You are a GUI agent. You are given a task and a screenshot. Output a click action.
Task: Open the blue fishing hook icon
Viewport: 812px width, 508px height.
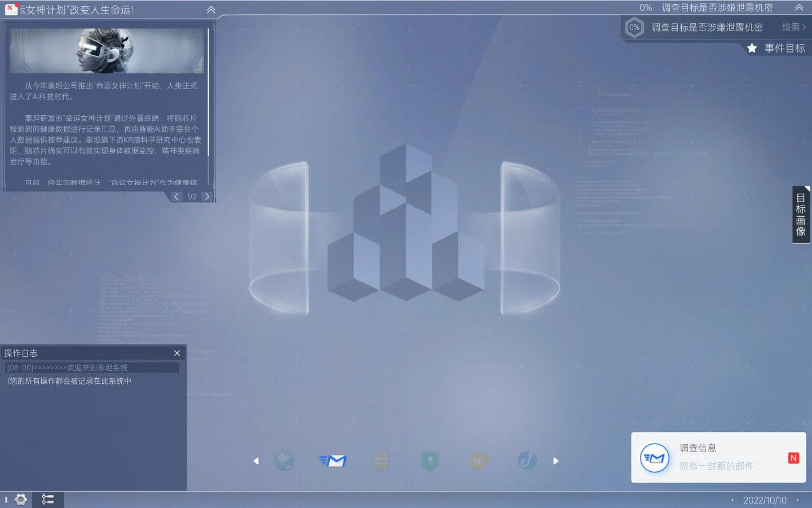click(527, 461)
